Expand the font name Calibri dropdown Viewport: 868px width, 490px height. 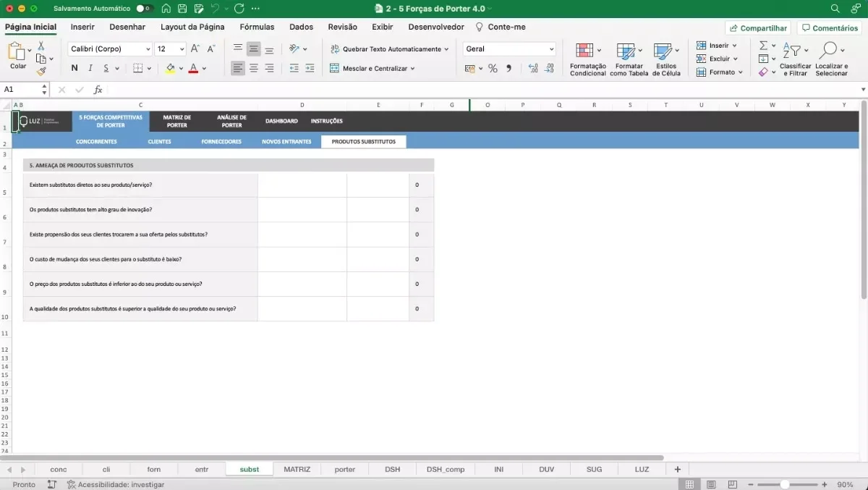[x=148, y=49]
